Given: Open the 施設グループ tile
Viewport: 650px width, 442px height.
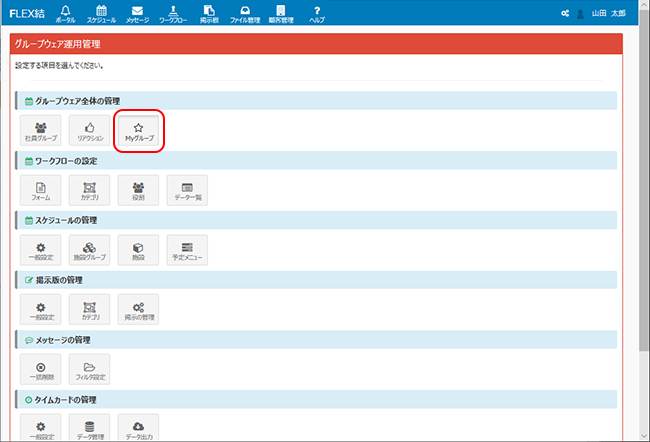Looking at the screenshot, I should pos(90,250).
